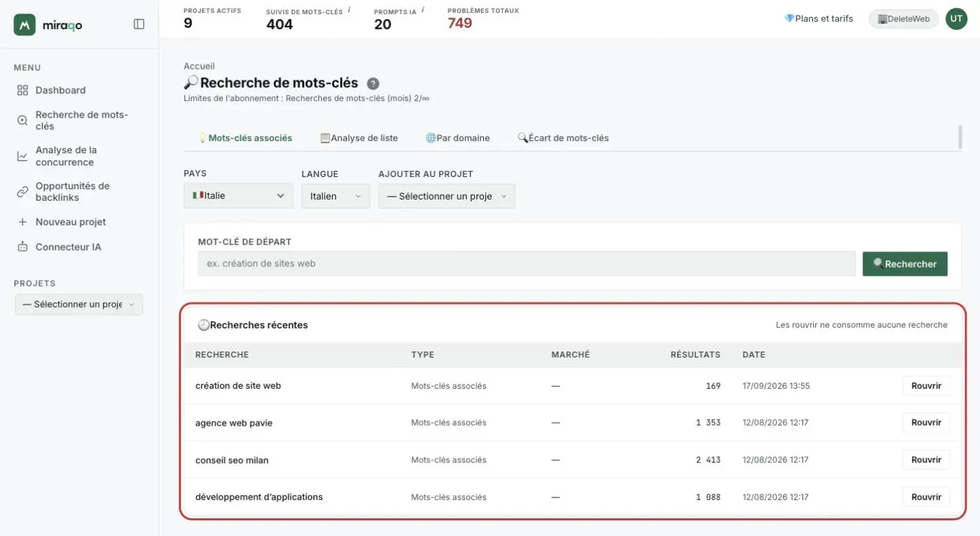Collapse the sidebar with the panel icon
Screen dimensions: 980x536
click(139, 24)
